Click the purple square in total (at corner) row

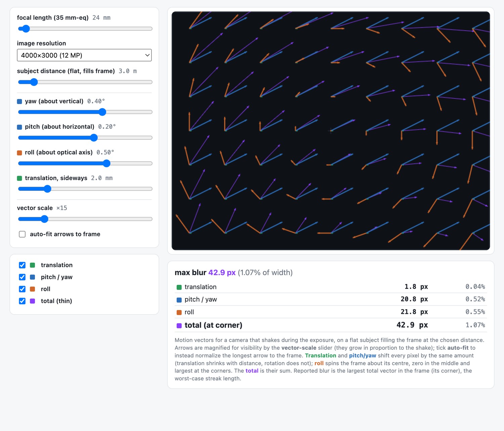[x=179, y=326]
